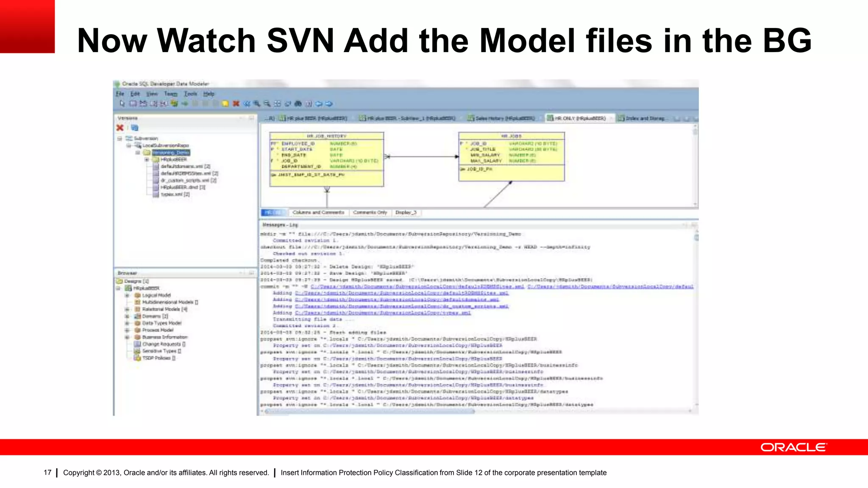Click the Business Information icon
The image size is (868, 488).
coord(137,337)
